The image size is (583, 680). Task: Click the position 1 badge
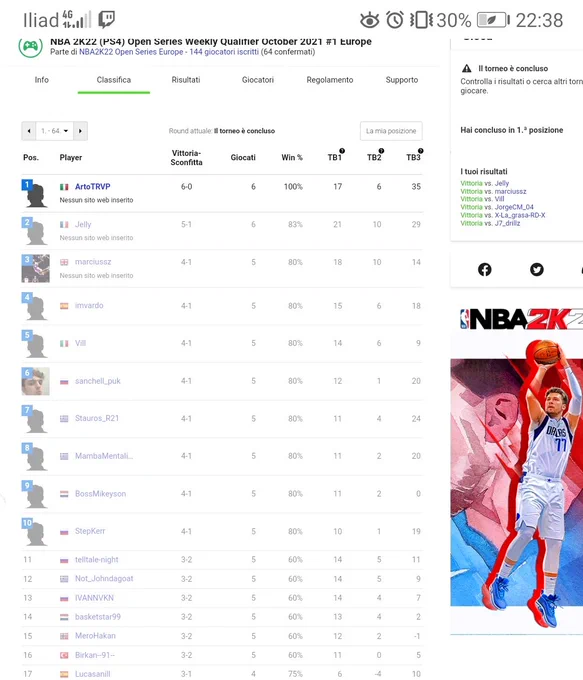27,185
